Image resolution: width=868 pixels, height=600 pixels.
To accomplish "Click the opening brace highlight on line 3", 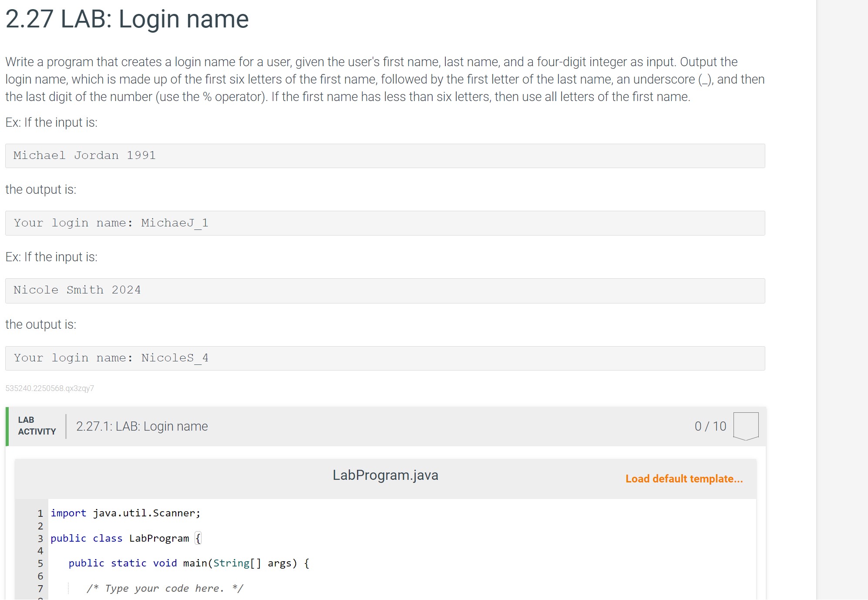I will pyautogui.click(x=198, y=538).
